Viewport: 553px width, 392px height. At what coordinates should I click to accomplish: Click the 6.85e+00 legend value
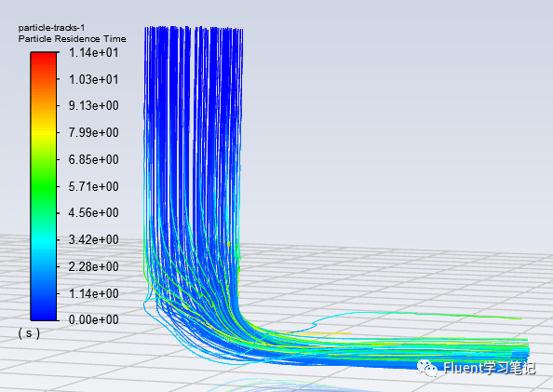(x=93, y=159)
